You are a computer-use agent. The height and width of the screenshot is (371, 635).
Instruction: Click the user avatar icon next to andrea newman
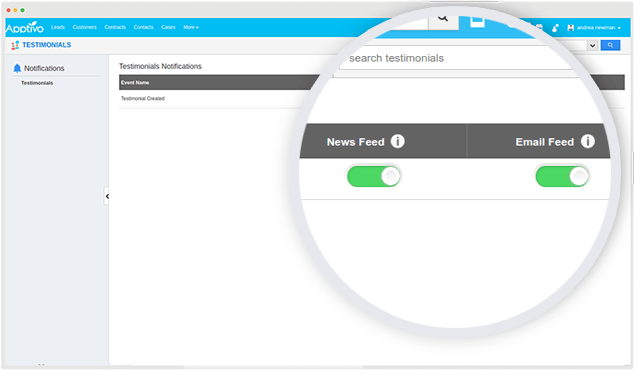coord(571,28)
